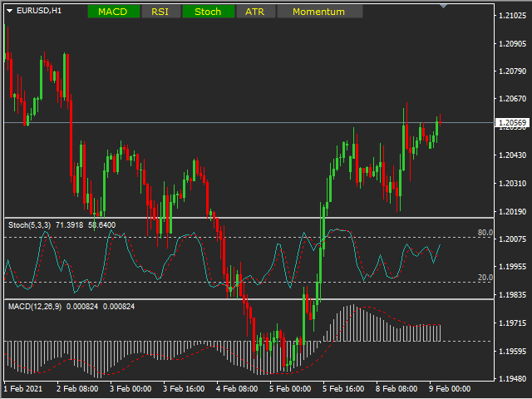Click the 1.20430 price scale value
This screenshot has width=532, height=399.
click(x=512, y=155)
